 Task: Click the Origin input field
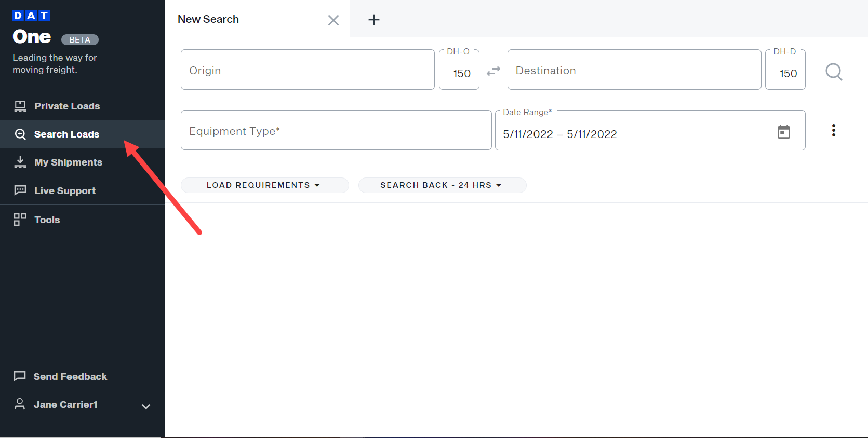point(308,70)
